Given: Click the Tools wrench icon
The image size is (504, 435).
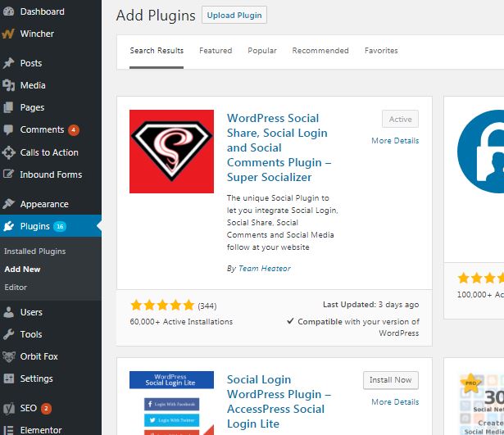Looking at the screenshot, I should (x=9, y=334).
